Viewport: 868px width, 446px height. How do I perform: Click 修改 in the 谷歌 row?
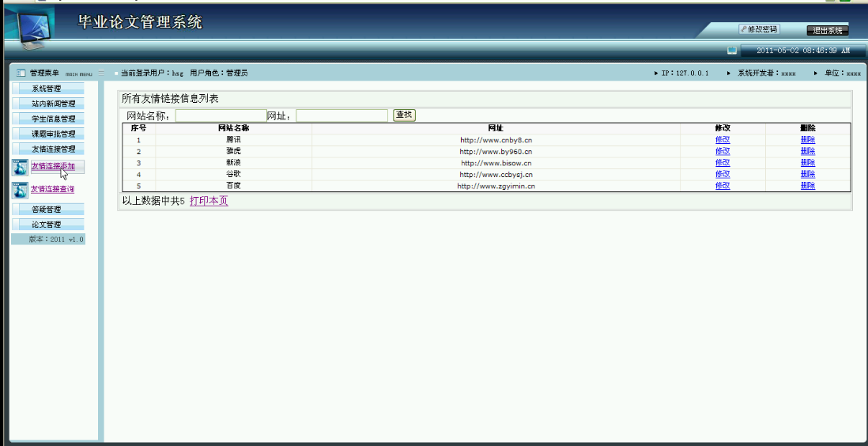point(723,175)
